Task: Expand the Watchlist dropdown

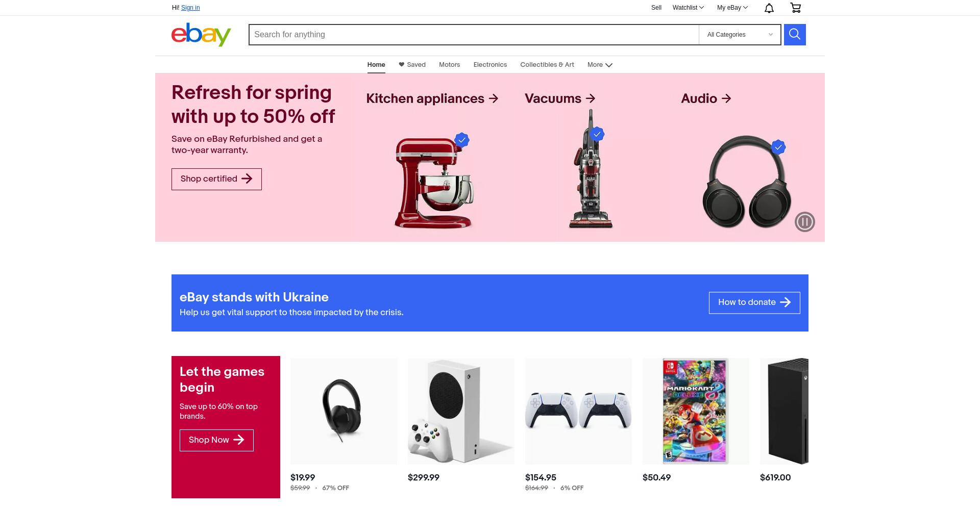Action: (688, 8)
